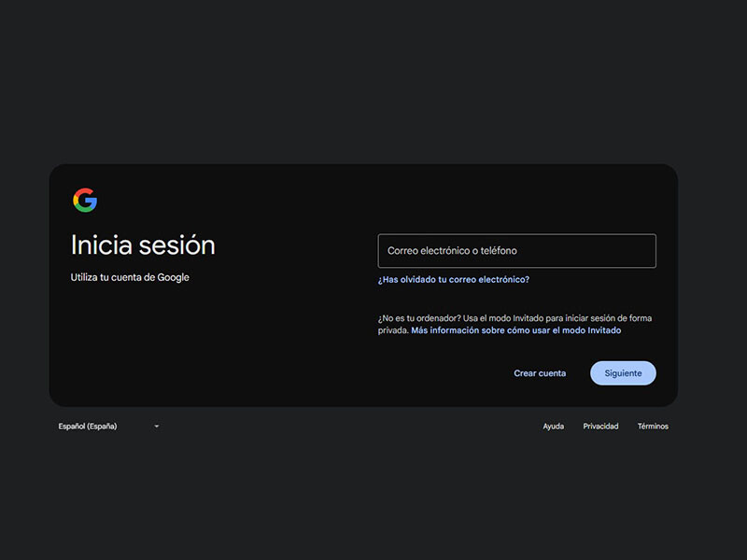Click the language selector's down-arrow caret
The height and width of the screenshot is (560, 747).
pos(157,427)
